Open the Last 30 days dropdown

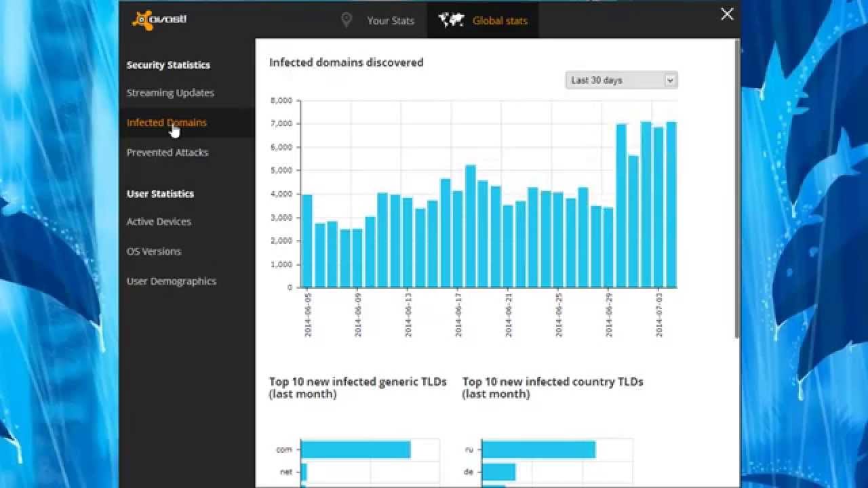(x=621, y=80)
